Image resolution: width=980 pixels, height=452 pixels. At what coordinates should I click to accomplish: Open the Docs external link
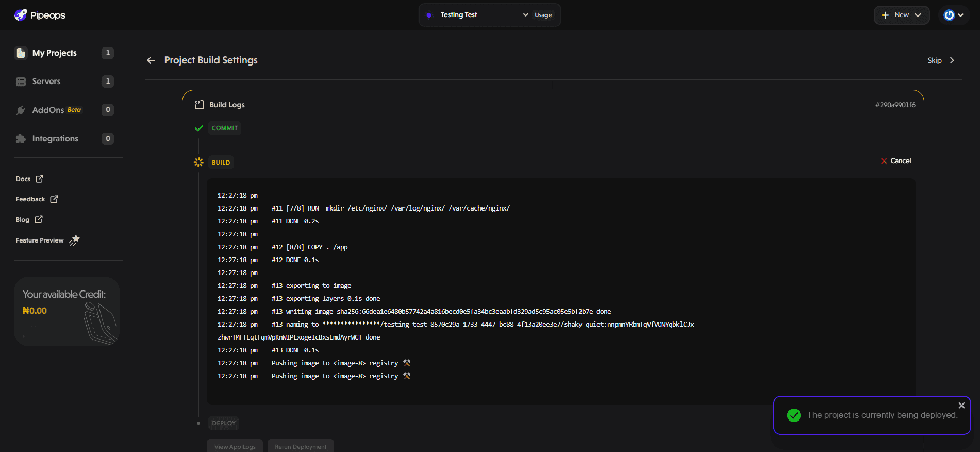coord(29,179)
